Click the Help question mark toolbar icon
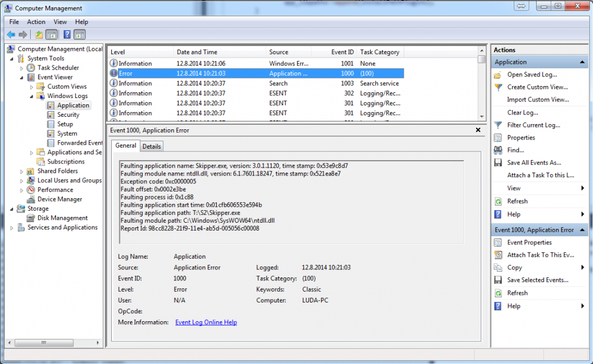 67,34
